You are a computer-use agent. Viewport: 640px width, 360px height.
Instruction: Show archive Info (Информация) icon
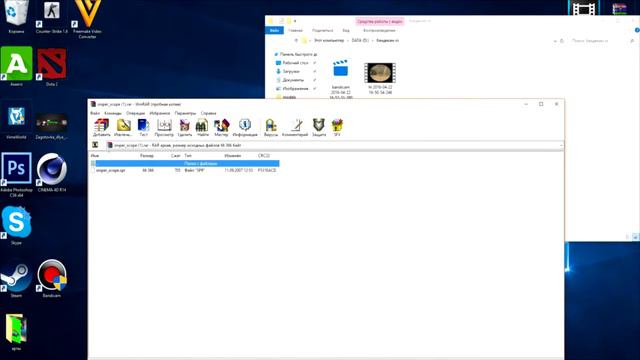pos(245,127)
